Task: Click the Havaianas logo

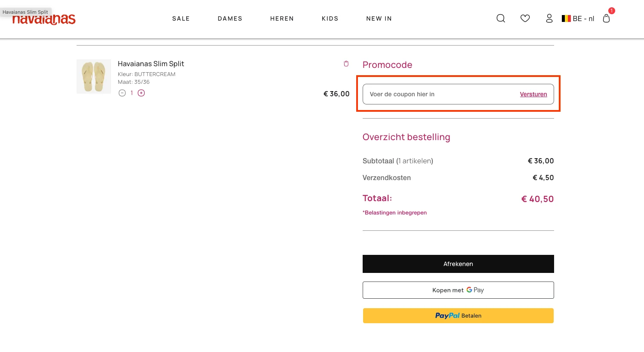Action: click(44, 19)
